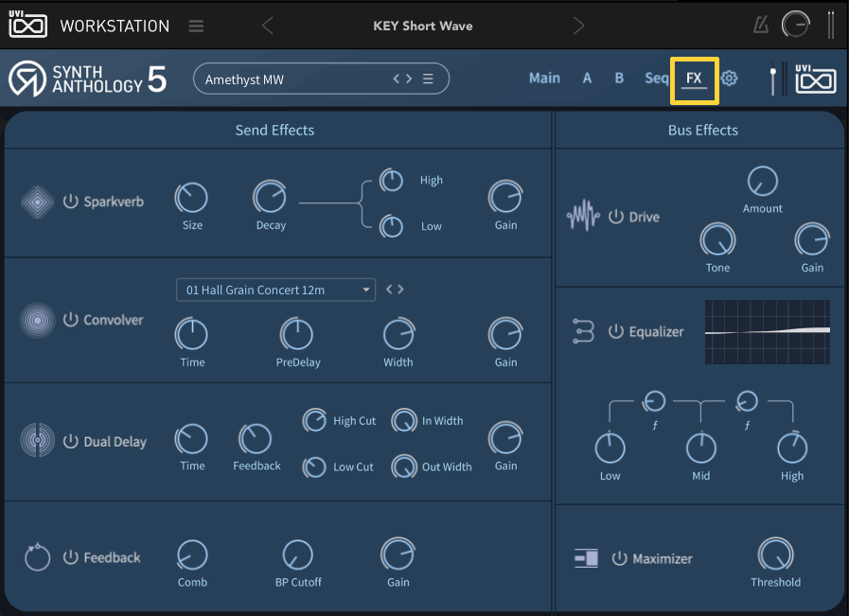Click the UVI Workstation logo icon
Image resolution: width=849 pixels, height=616 pixels.
(x=27, y=25)
